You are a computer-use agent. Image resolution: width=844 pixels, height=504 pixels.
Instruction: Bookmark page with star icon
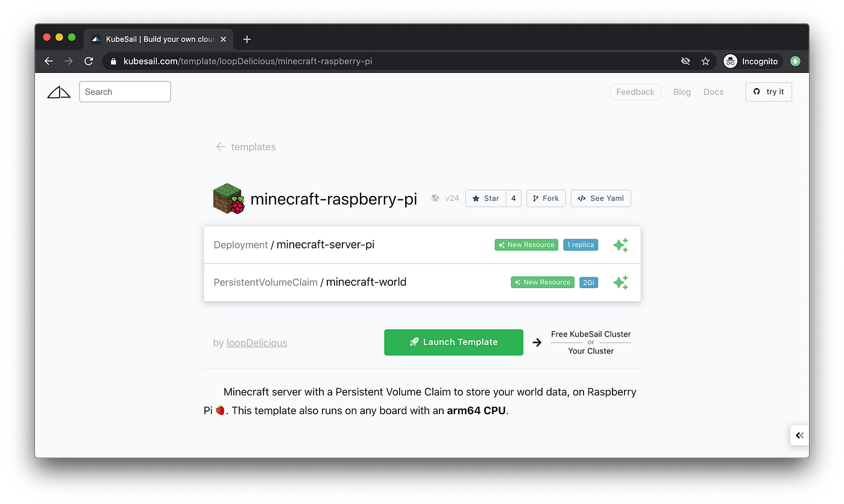click(x=705, y=61)
